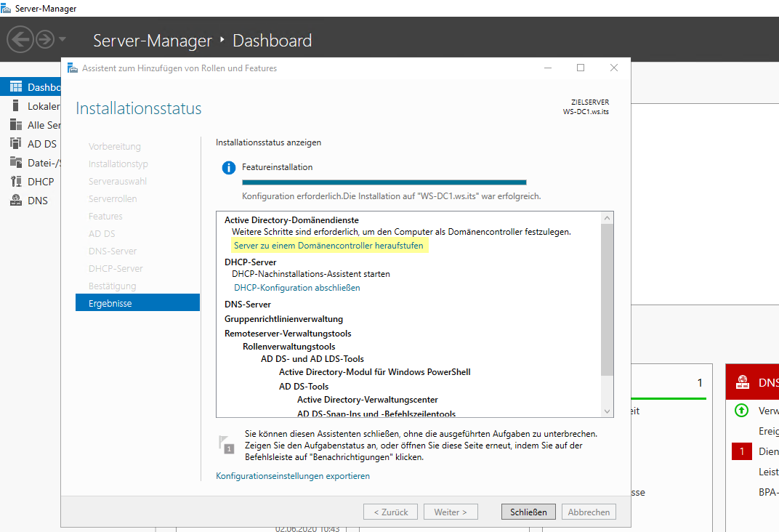Image resolution: width=779 pixels, height=532 pixels.
Task: Click the red alert badge next to Dienste
Action: pyautogui.click(x=742, y=451)
